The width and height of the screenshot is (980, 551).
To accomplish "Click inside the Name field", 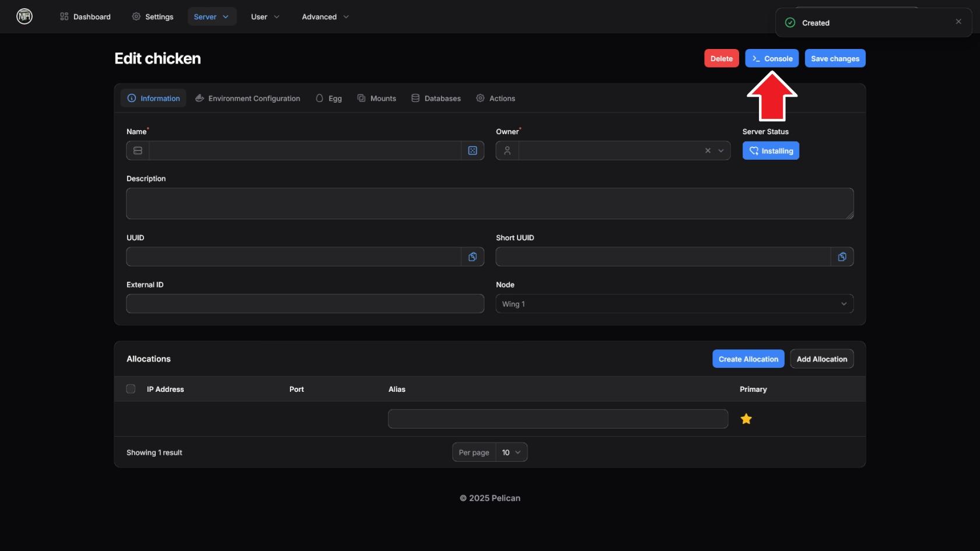I will click(305, 150).
